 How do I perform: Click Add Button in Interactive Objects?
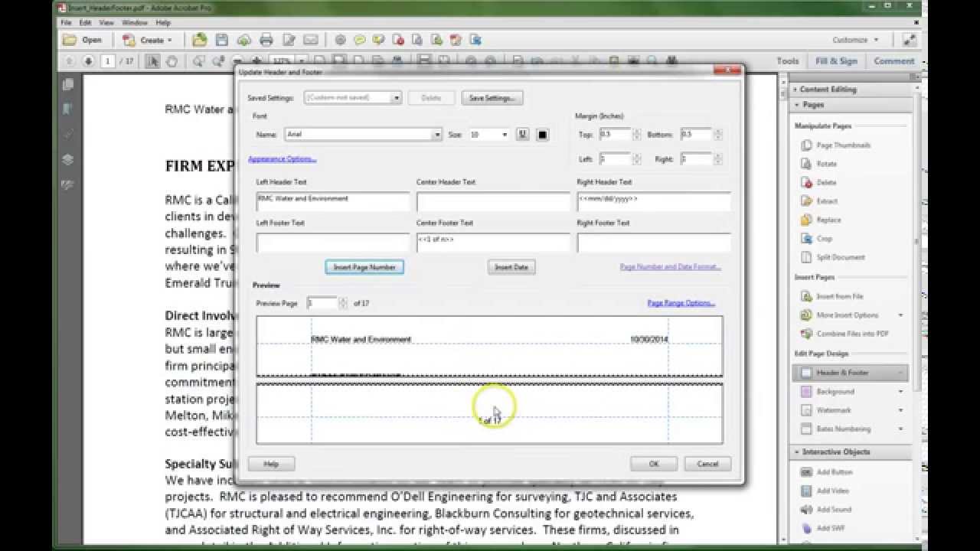pos(826,472)
